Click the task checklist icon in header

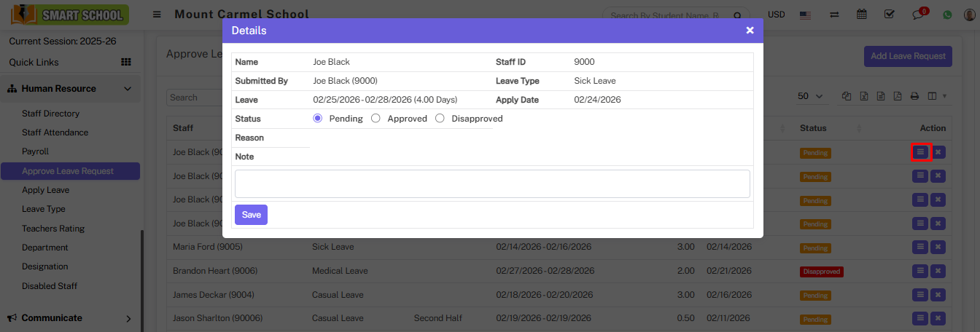[x=889, y=15]
